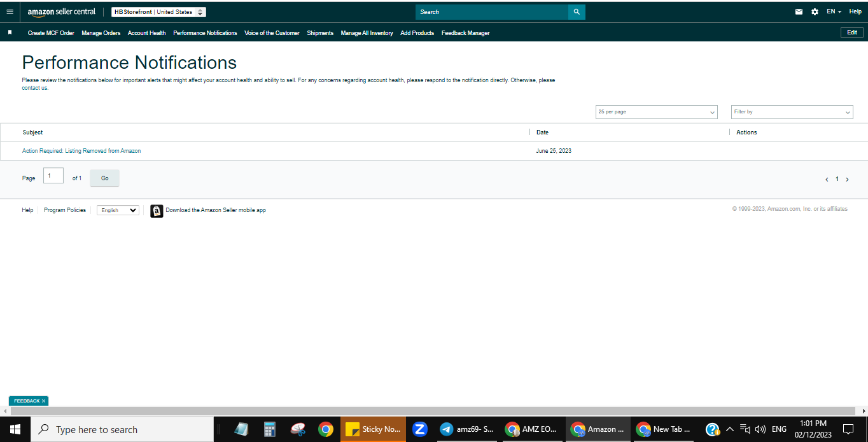Click the top Search input field
Screen dimensions: 868x442
coord(492,11)
